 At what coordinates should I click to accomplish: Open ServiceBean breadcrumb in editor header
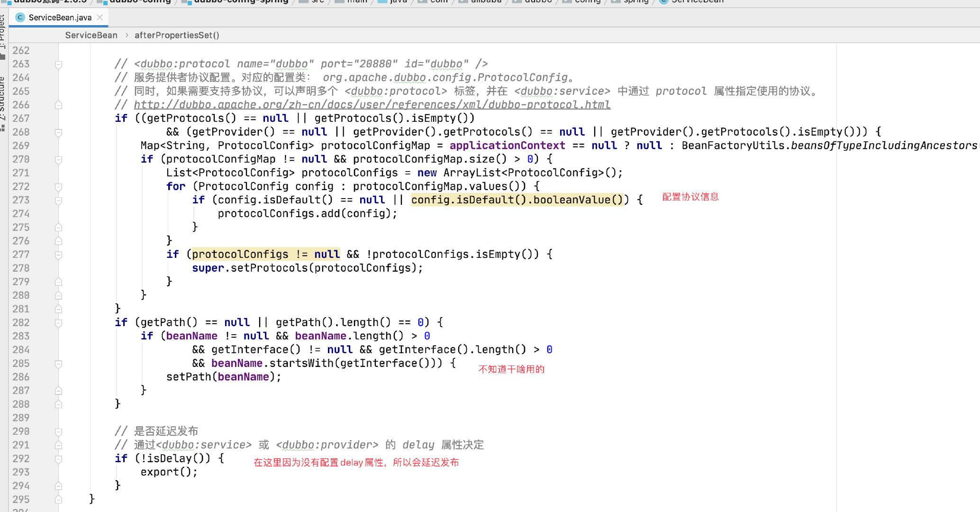coord(91,35)
